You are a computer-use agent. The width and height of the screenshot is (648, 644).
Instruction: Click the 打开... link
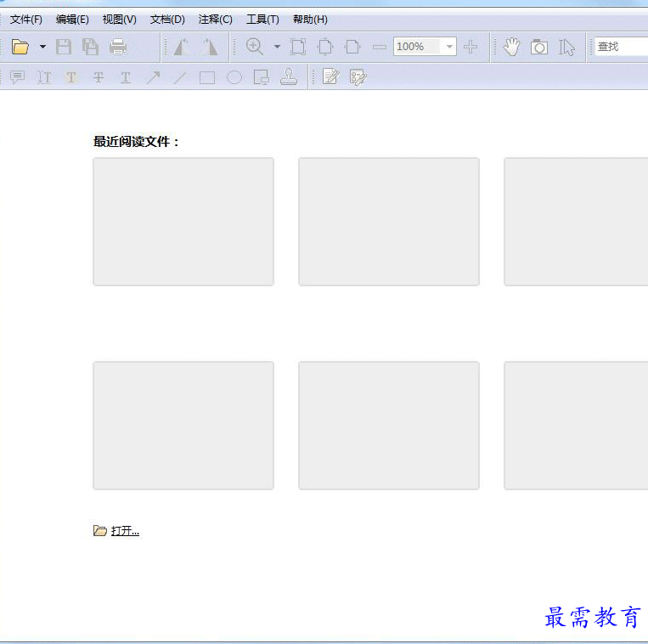[x=125, y=531]
